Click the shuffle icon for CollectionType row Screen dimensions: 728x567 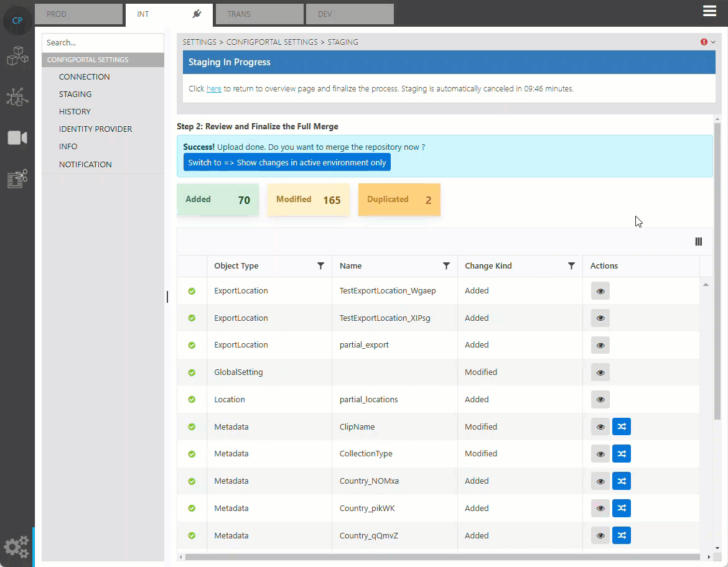point(621,454)
